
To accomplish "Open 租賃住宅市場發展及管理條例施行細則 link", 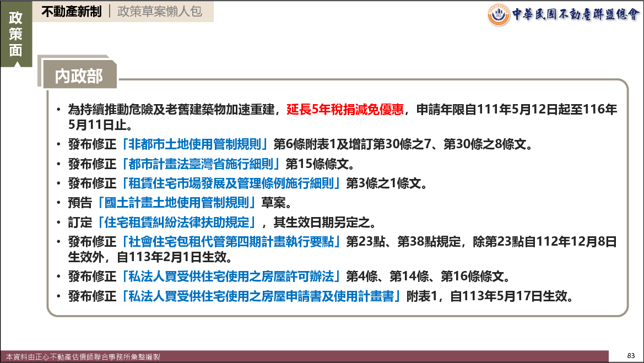I will coord(231,183).
